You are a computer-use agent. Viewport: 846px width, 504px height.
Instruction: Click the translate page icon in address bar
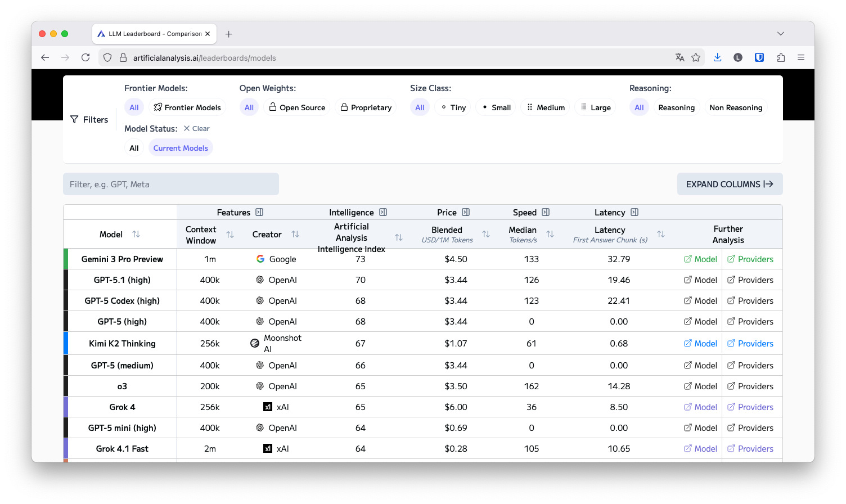(x=679, y=57)
